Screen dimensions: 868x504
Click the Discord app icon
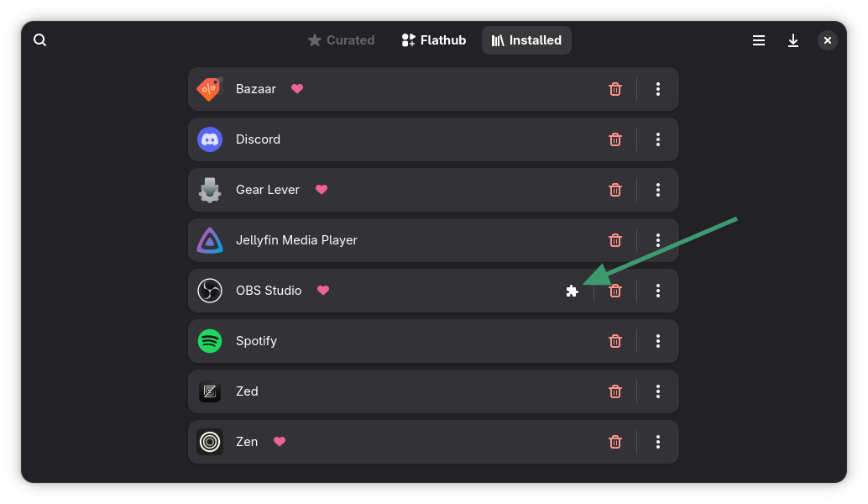(x=210, y=139)
